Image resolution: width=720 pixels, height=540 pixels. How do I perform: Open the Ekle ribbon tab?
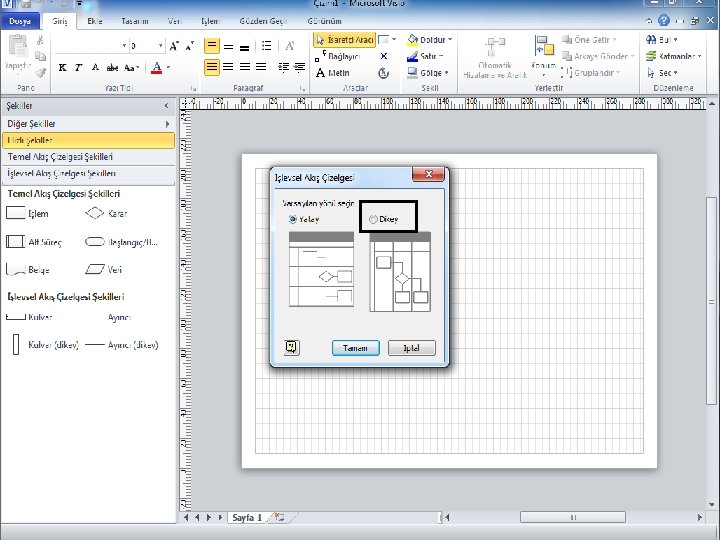(x=94, y=21)
